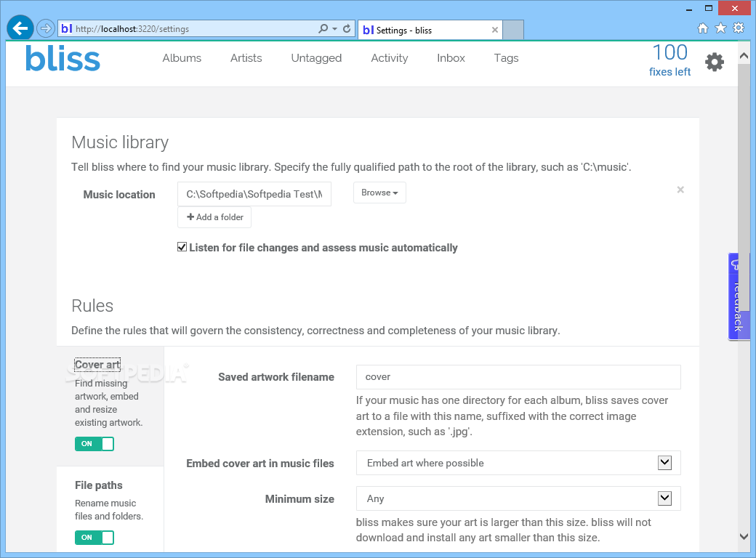Image resolution: width=756 pixels, height=558 pixels.
Task: Navigate to the Tags page
Action: click(x=506, y=58)
